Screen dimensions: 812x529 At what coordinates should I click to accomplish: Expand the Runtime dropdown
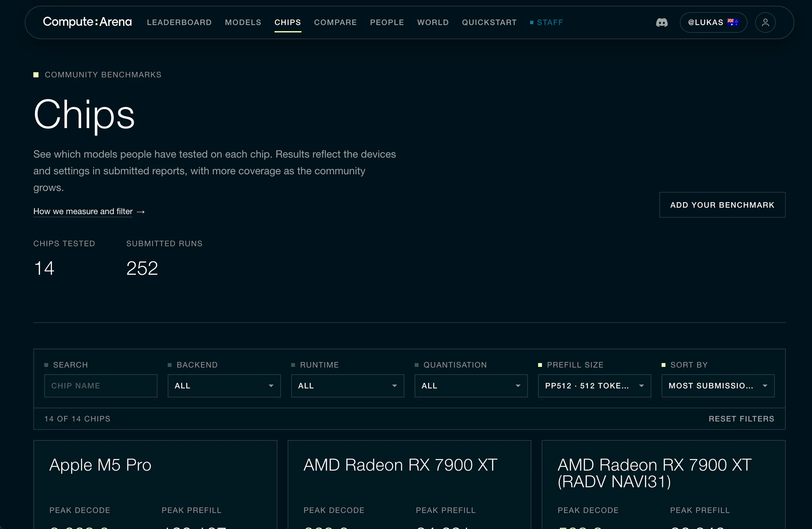pyautogui.click(x=348, y=386)
